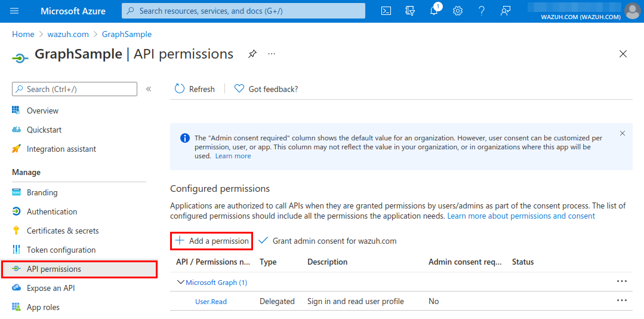Click the Home breadcrumb
This screenshot has height=319, width=644.
23,35
